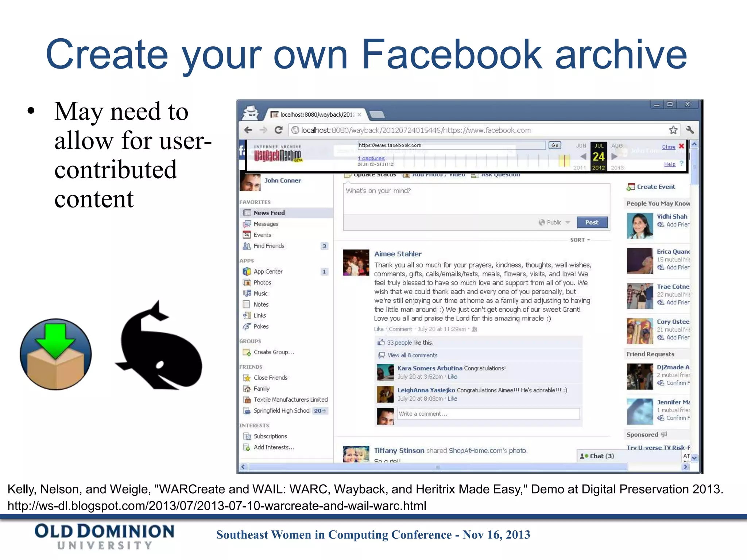The image size is (747, 560).
Task: Open the wrench settings menu
Action: [690, 130]
